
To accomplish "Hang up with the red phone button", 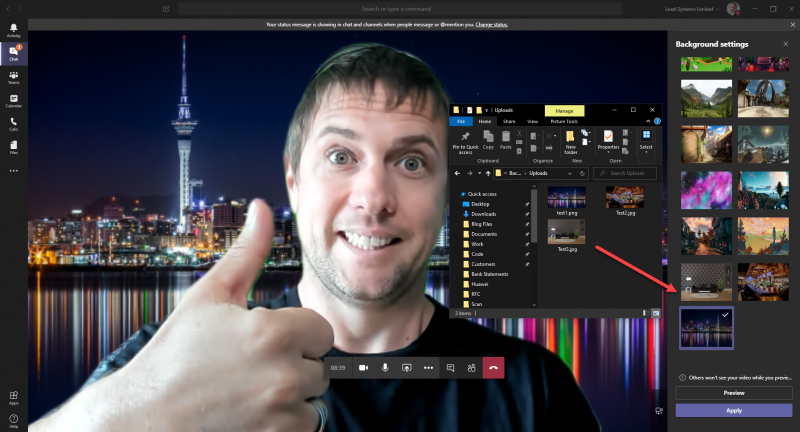I will [493, 368].
